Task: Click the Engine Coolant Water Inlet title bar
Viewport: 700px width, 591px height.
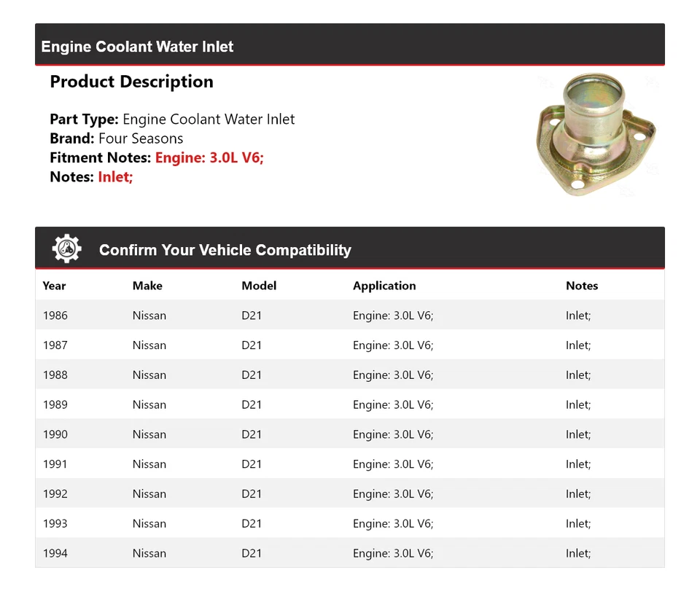Action: (x=138, y=47)
